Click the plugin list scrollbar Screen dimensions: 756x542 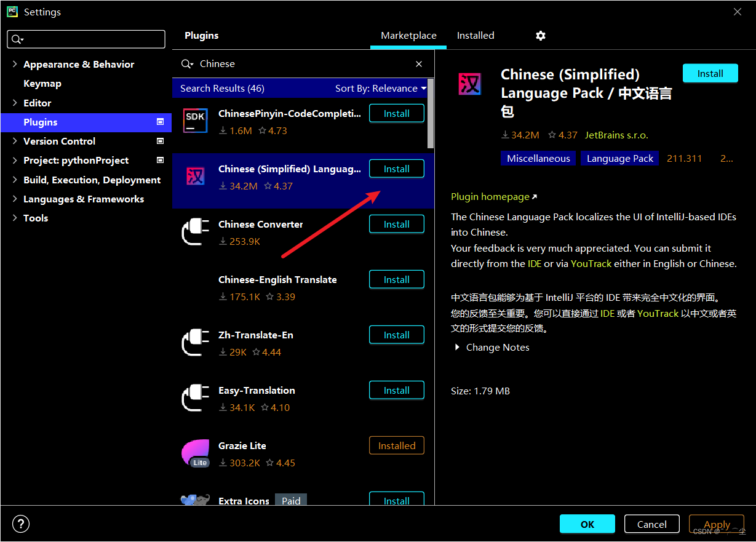click(x=431, y=114)
